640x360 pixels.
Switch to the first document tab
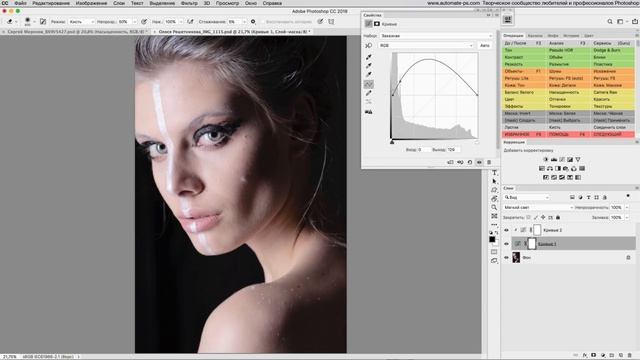[x=76, y=31]
